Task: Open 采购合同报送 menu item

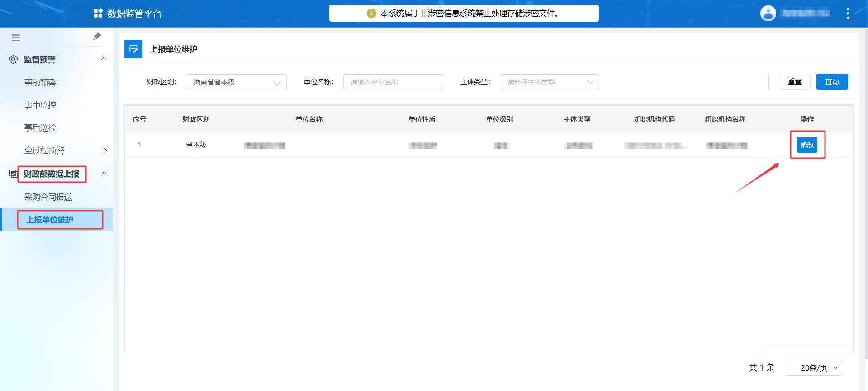Action: (x=48, y=197)
